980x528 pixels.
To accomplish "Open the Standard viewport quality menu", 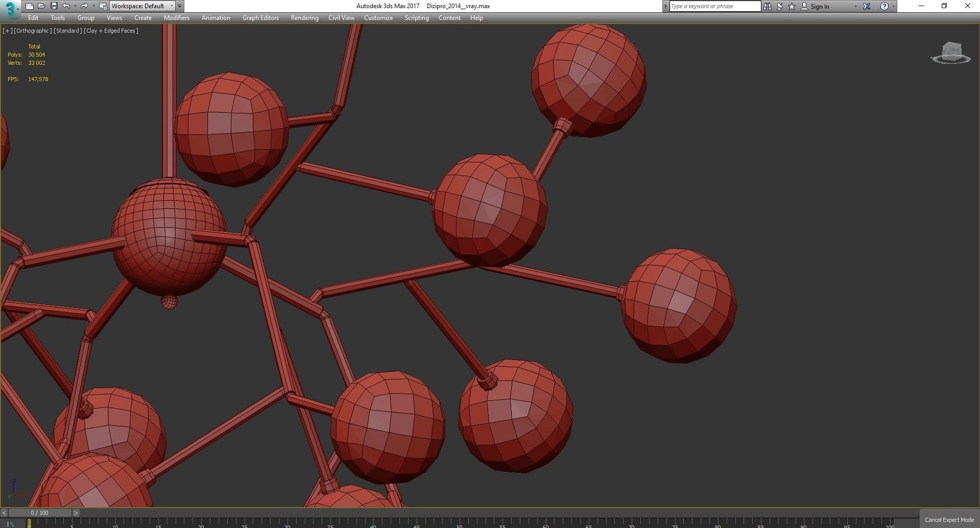I will click(68, 31).
